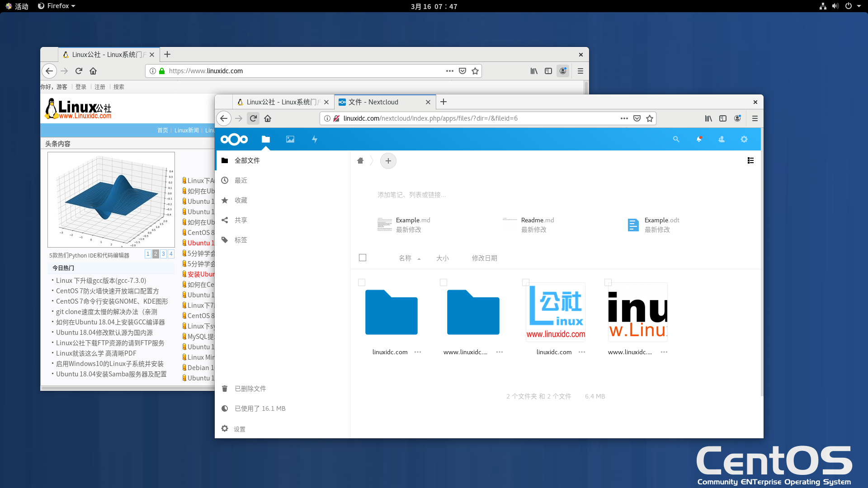Click the 已删除文件 trash dropdown in sidebar
This screenshot has width=868, height=488.
pyautogui.click(x=250, y=388)
